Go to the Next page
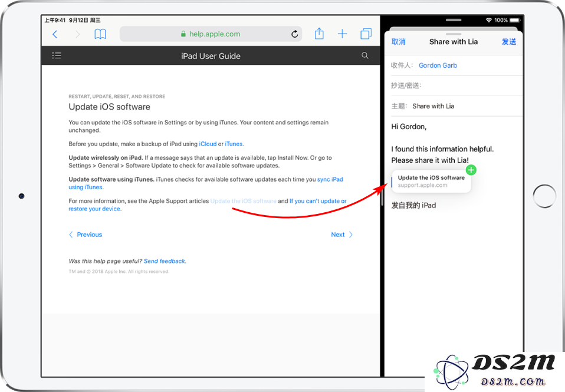 [341, 235]
